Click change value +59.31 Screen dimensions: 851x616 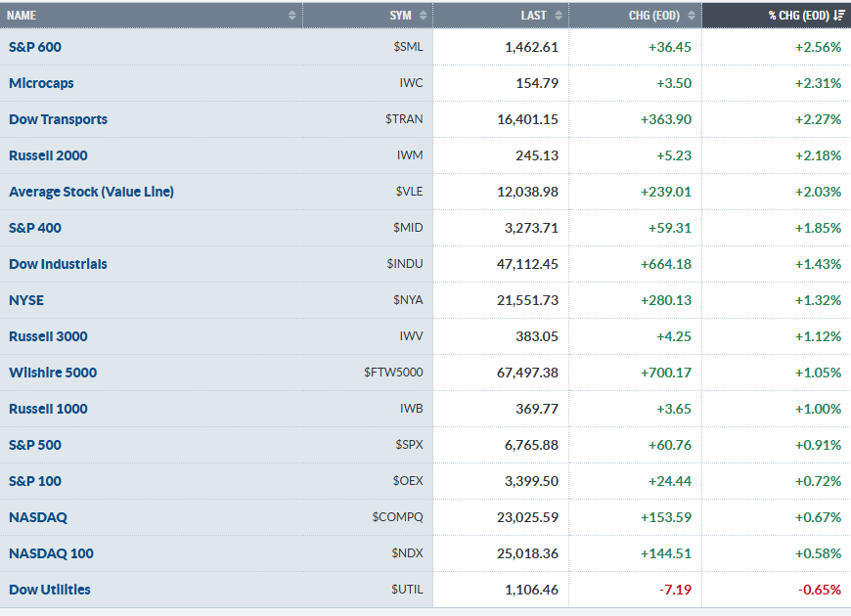[x=670, y=228]
